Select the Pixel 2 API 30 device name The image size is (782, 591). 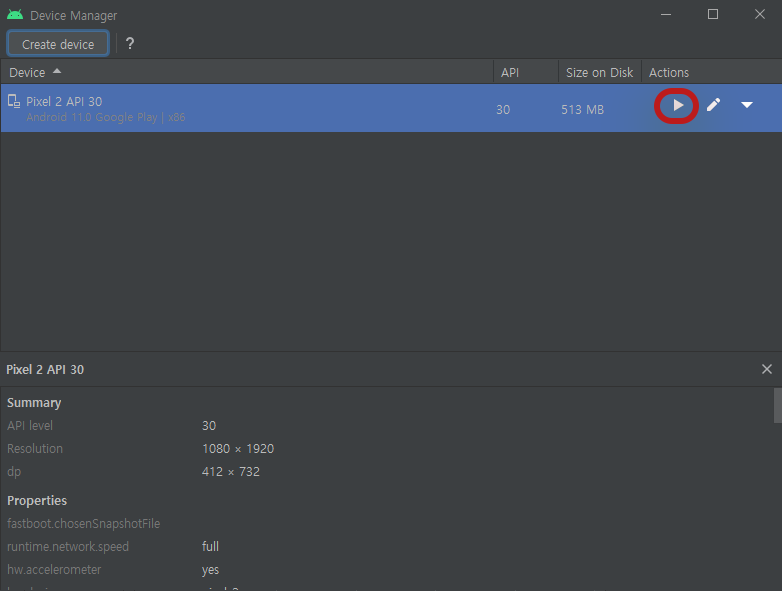[x=64, y=102]
